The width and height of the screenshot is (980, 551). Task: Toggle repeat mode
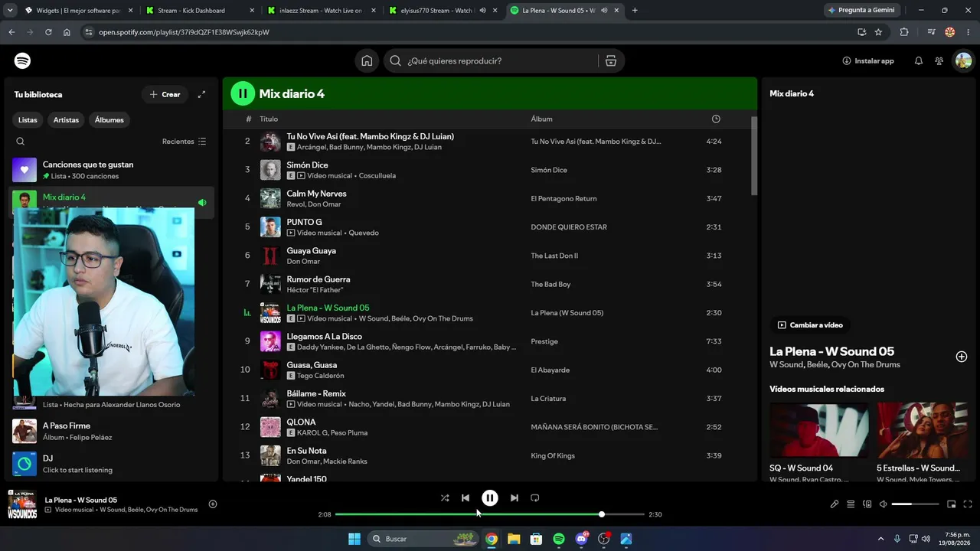click(x=535, y=498)
